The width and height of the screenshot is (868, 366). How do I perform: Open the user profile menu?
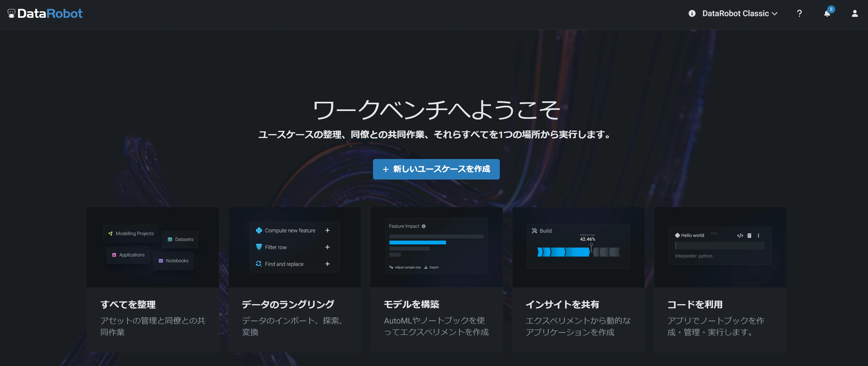tap(855, 13)
